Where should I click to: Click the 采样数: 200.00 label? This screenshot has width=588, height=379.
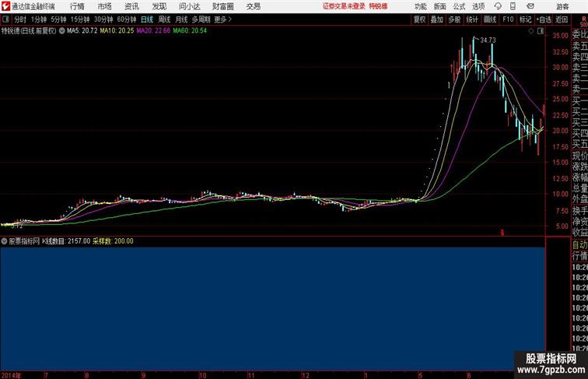point(113,241)
